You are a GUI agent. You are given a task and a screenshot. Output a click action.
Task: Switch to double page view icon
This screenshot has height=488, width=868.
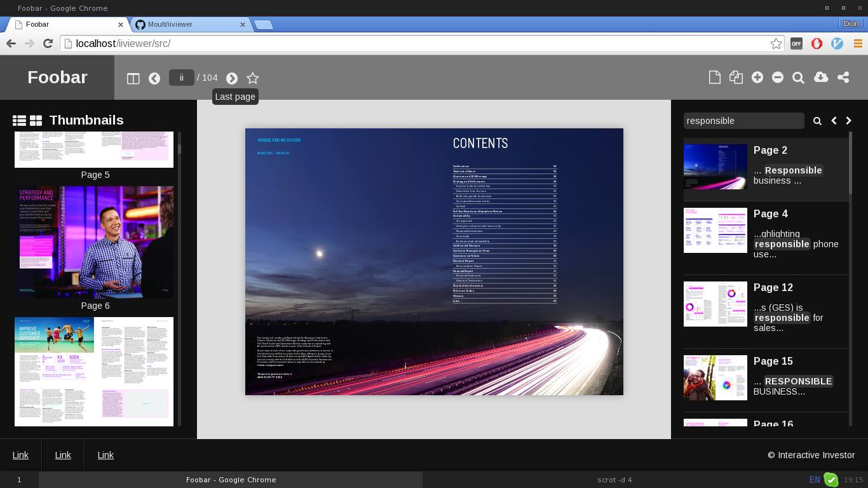point(736,78)
